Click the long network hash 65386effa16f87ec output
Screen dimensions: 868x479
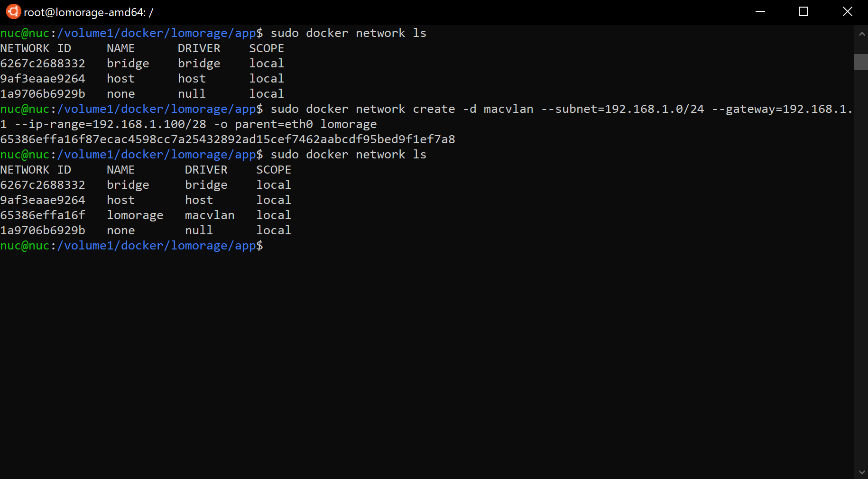pyautogui.click(x=228, y=139)
